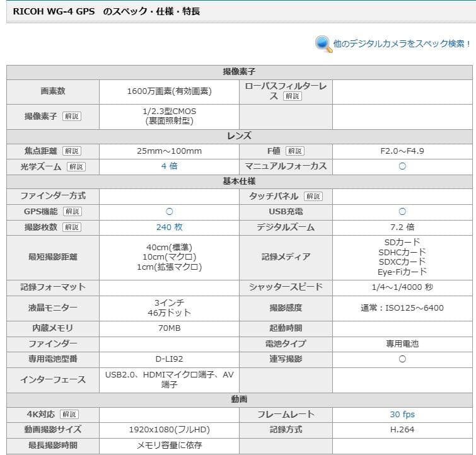Click the magnifying glass spec search icon
The width and height of the screenshot is (476, 455).
click(x=323, y=44)
